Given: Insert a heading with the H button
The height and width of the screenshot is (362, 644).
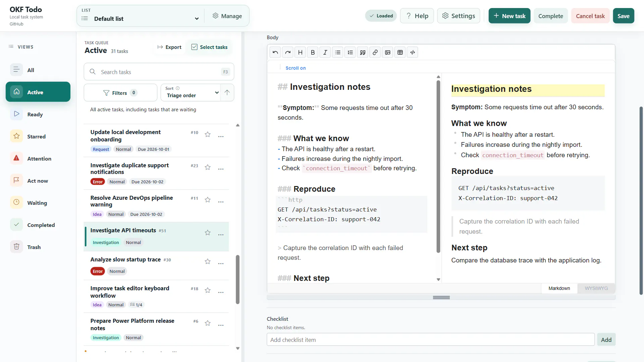Looking at the screenshot, I should coord(300,52).
